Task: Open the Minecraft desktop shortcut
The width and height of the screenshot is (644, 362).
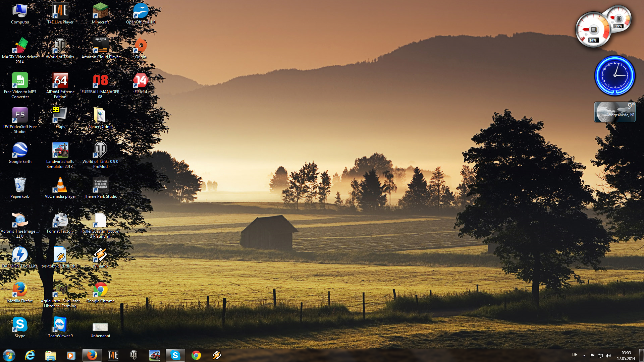Action: [x=100, y=14]
